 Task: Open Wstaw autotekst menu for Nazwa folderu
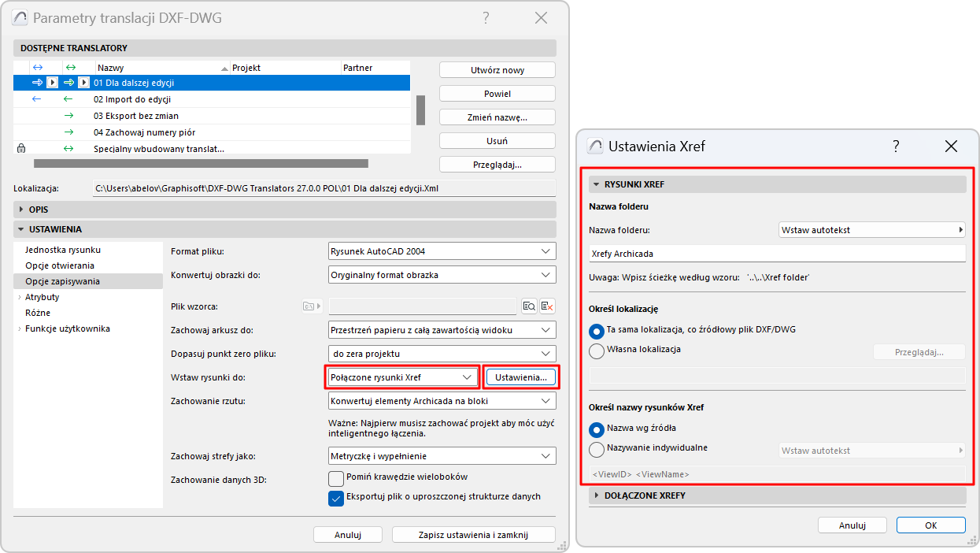tap(871, 230)
